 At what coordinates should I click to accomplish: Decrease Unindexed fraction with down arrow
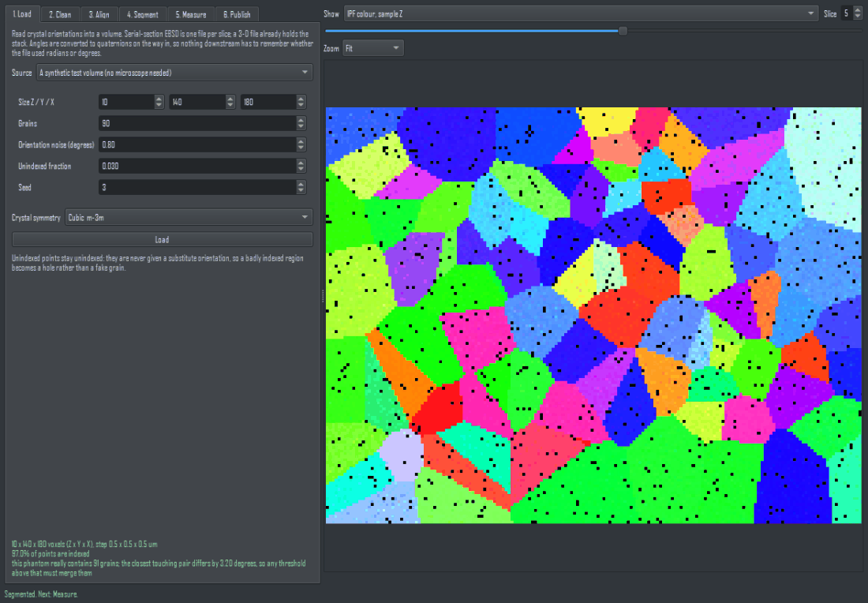pos(301,170)
